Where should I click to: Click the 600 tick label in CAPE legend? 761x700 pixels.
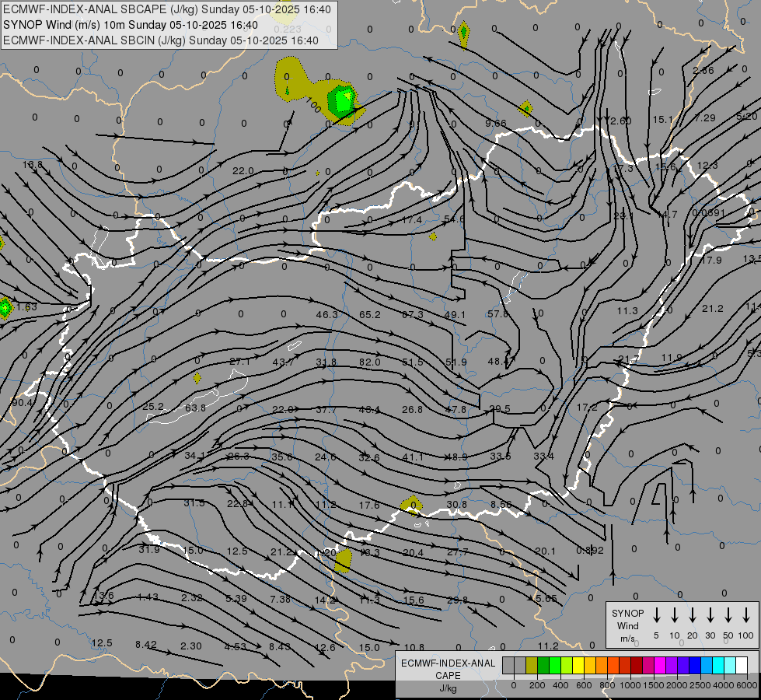coord(584,685)
